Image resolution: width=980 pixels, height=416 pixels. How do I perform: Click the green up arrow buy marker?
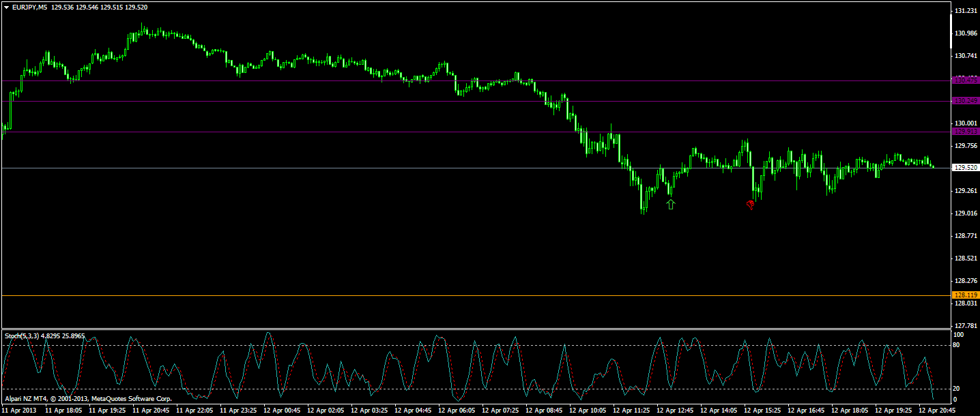tap(671, 204)
